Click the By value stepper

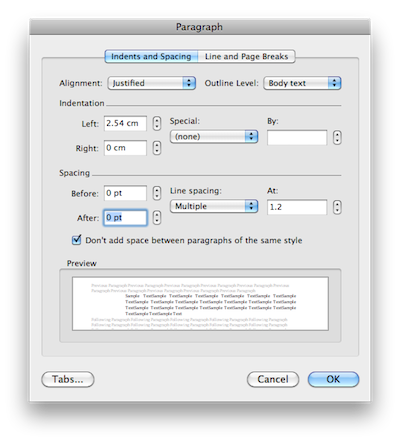pos(337,137)
